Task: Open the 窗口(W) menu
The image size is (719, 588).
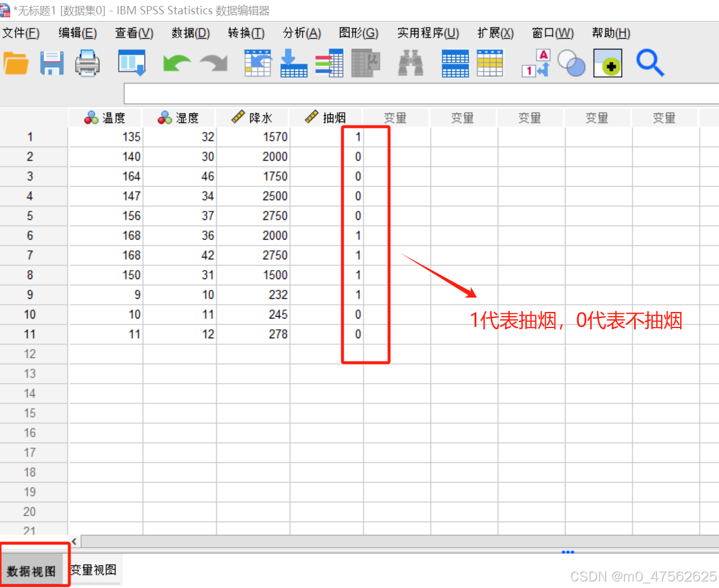Action: 553,33
